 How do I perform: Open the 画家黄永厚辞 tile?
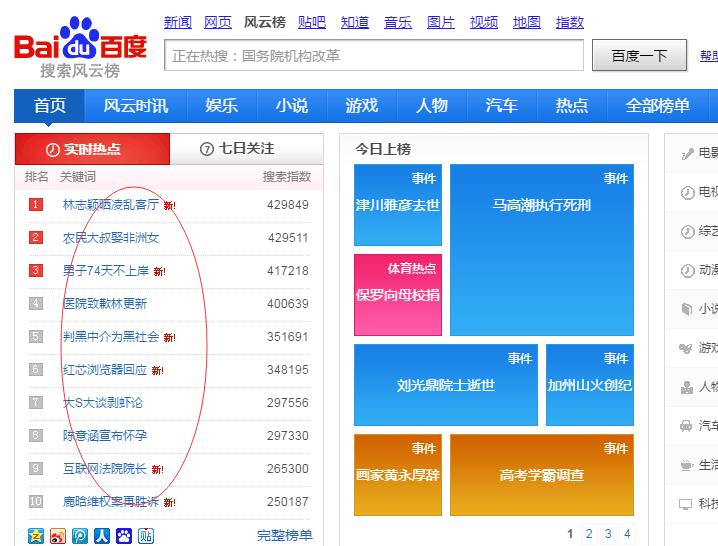click(398, 475)
